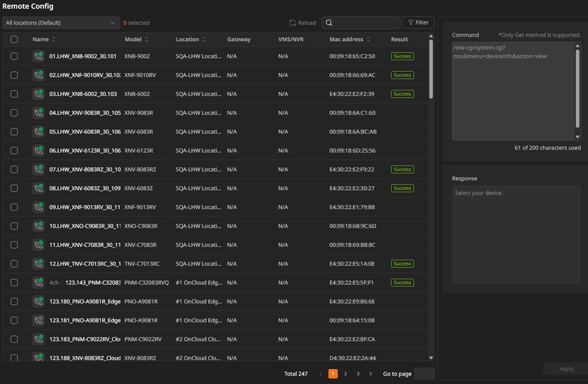Open page 3 in the pagination bar
Image resolution: width=588 pixels, height=384 pixels.
click(357, 374)
